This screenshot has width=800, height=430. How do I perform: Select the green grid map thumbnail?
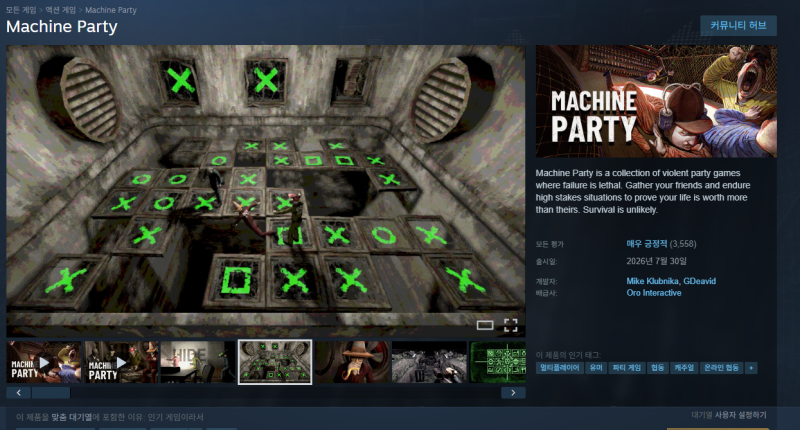[497, 362]
